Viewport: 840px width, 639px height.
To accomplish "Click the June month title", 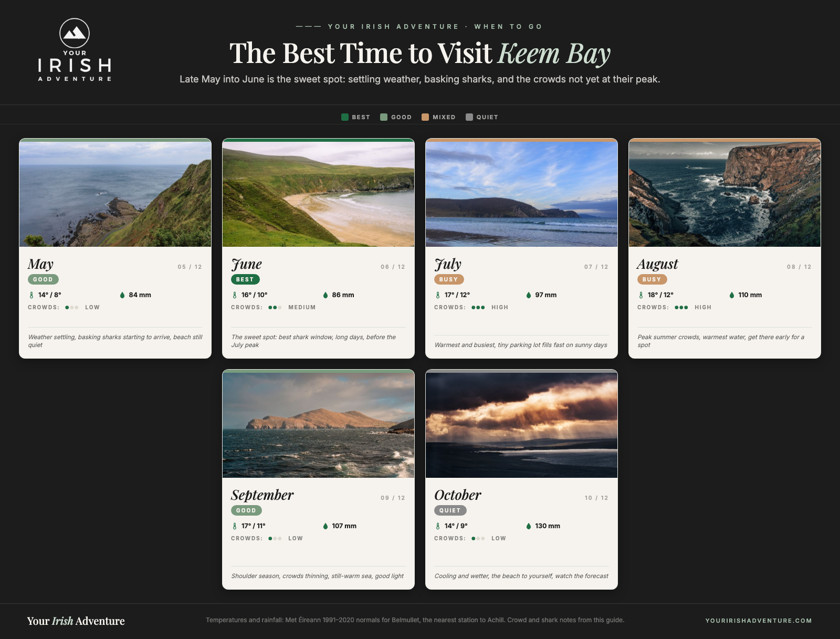I will pos(247,264).
